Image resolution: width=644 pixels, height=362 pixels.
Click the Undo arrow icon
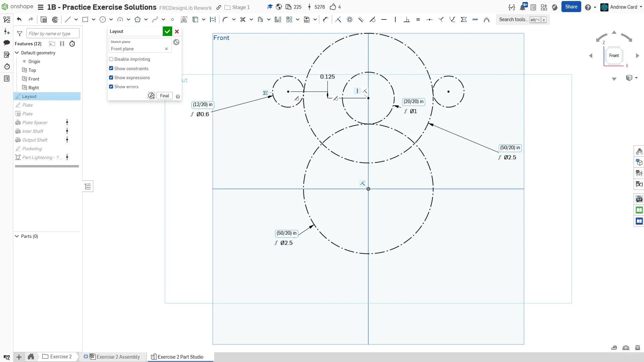tap(19, 19)
